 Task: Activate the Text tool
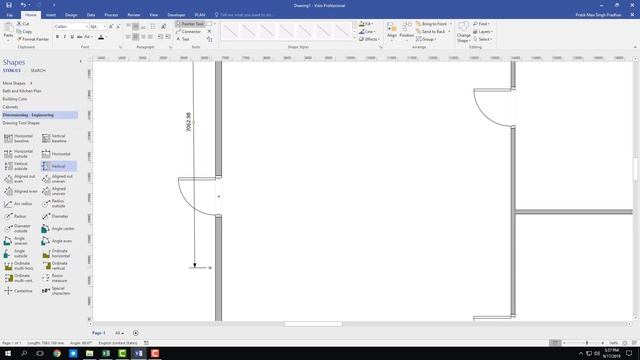pos(183,39)
